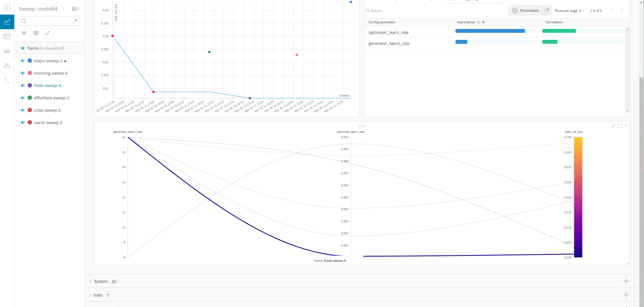Click fresh-sweep-4 purple color swatch
Image resolution: width=644 pixels, height=307 pixels.
tap(30, 85)
